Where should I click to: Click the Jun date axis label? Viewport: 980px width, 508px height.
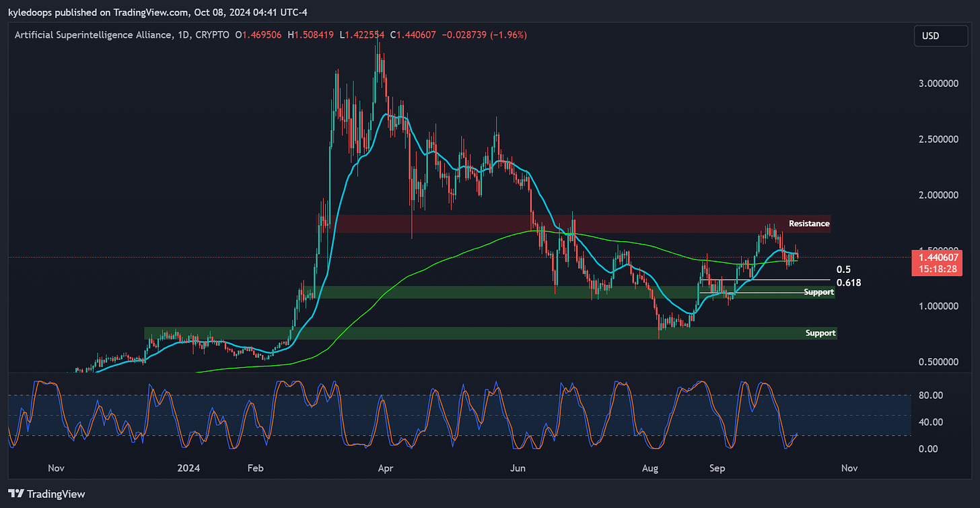[518, 468]
